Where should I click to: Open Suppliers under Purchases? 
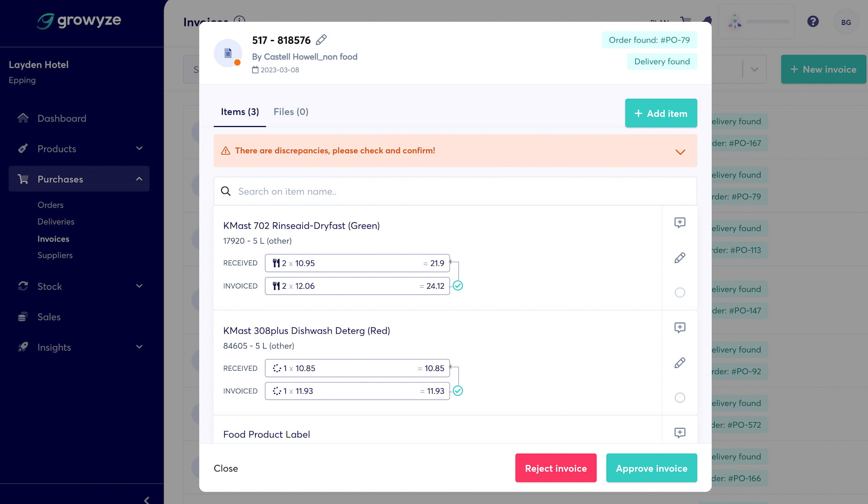[x=55, y=255]
